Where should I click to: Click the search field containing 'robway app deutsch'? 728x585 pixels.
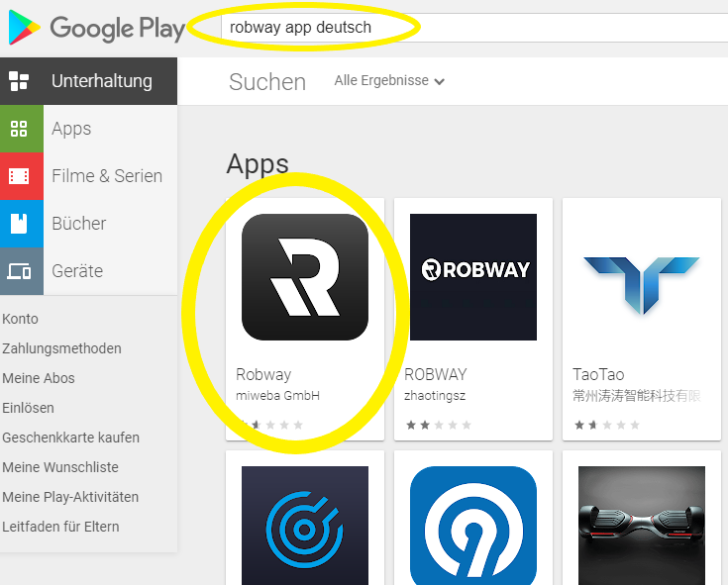click(x=473, y=28)
